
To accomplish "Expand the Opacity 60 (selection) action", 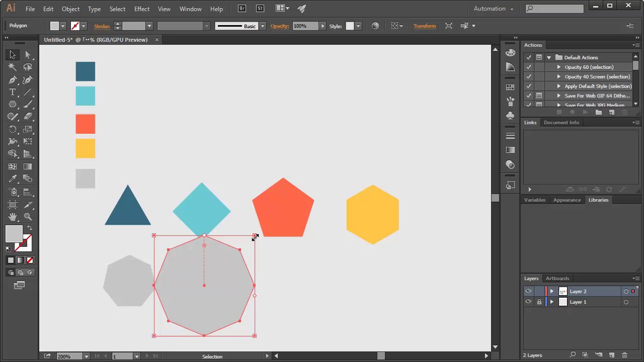I will [x=558, y=67].
